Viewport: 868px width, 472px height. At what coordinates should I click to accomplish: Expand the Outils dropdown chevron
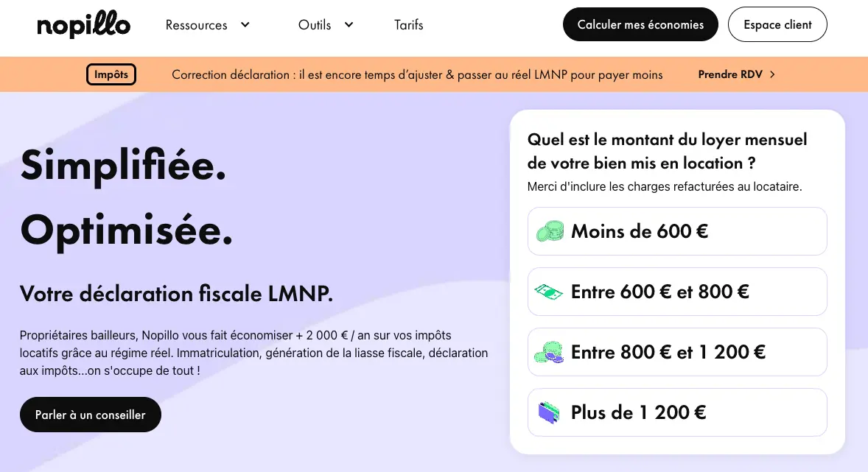coord(349,24)
